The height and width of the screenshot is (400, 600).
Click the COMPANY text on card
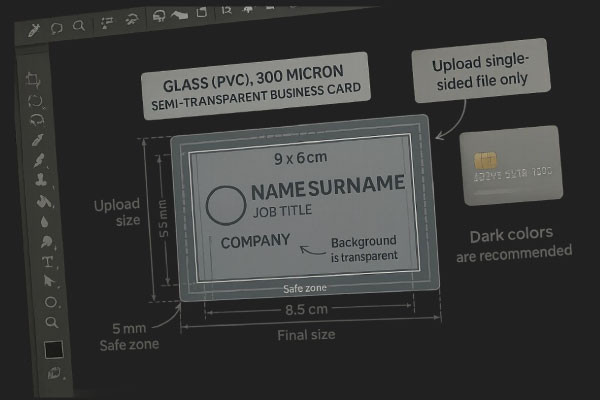point(255,241)
